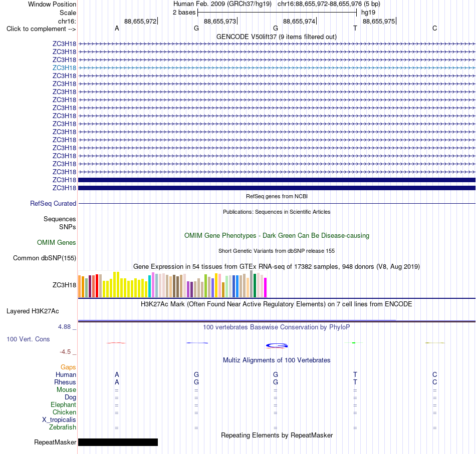
Task: Click base A in the Rhesus alignment row
Action: (x=117, y=382)
